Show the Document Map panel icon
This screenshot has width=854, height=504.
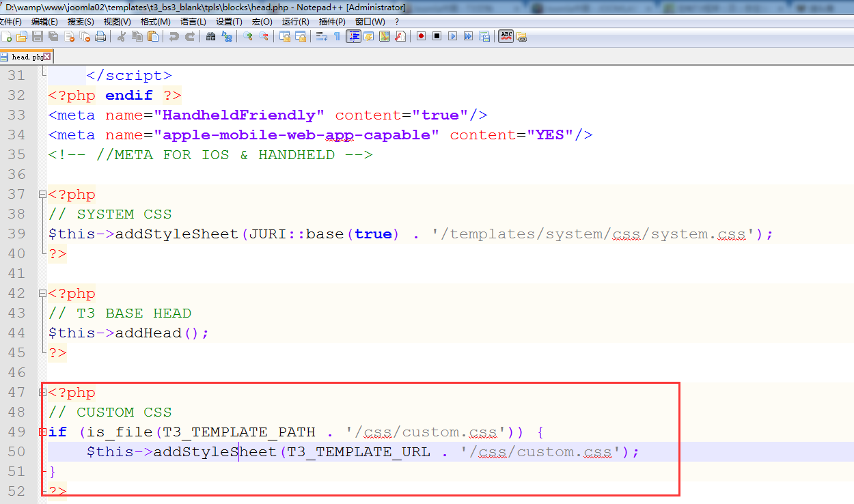click(385, 36)
